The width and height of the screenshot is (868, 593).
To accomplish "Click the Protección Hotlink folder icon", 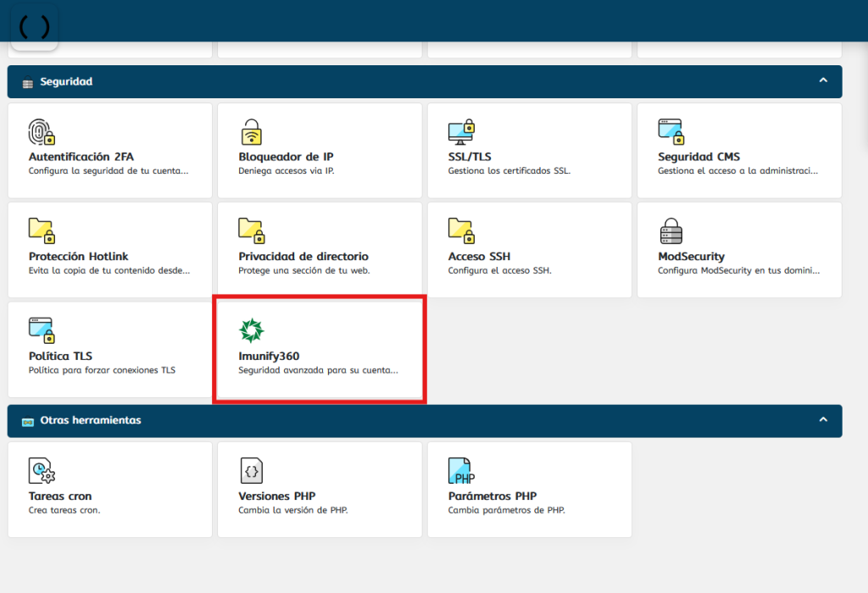I will 42,231.
